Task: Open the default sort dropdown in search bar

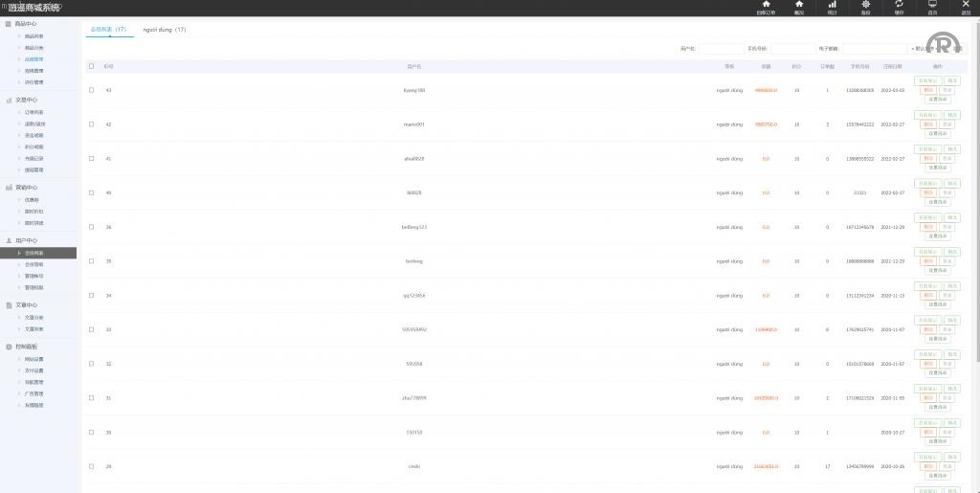Action: 925,48
